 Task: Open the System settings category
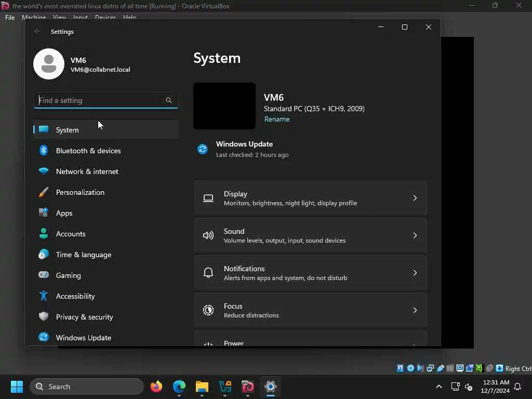click(106, 129)
